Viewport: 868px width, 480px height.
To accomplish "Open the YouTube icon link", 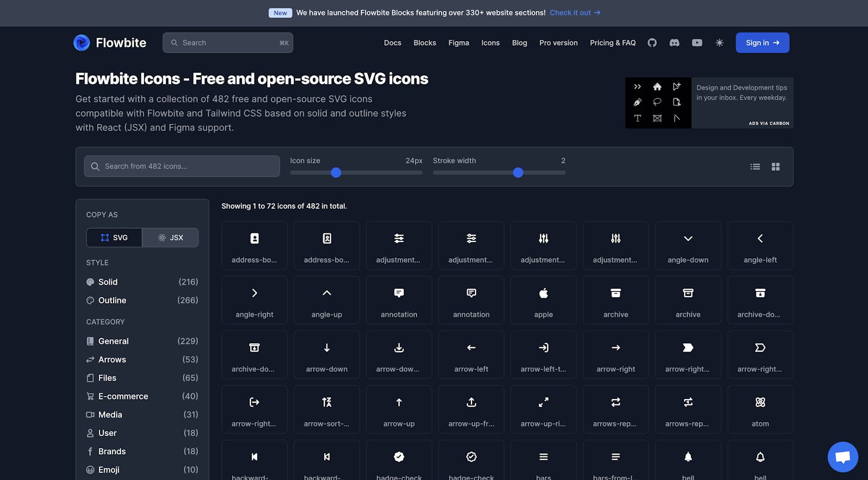I will (x=697, y=43).
